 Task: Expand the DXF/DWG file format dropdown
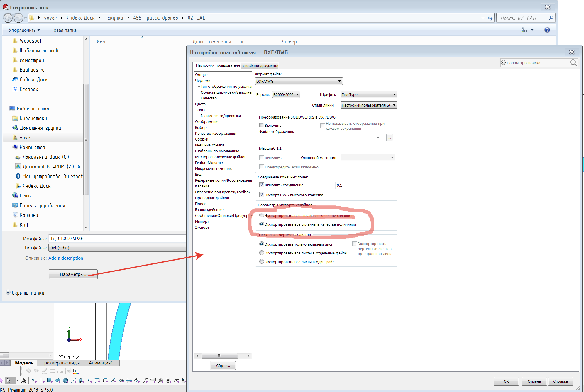coord(299,81)
